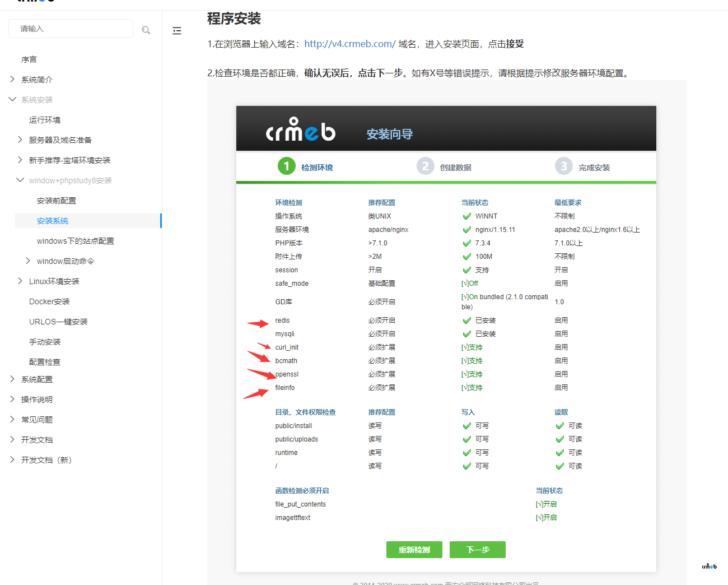The image size is (728, 585).
Task: Toggle the sidebar collapse menu icon
Action: pyautogui.click(x=177, y=31)
